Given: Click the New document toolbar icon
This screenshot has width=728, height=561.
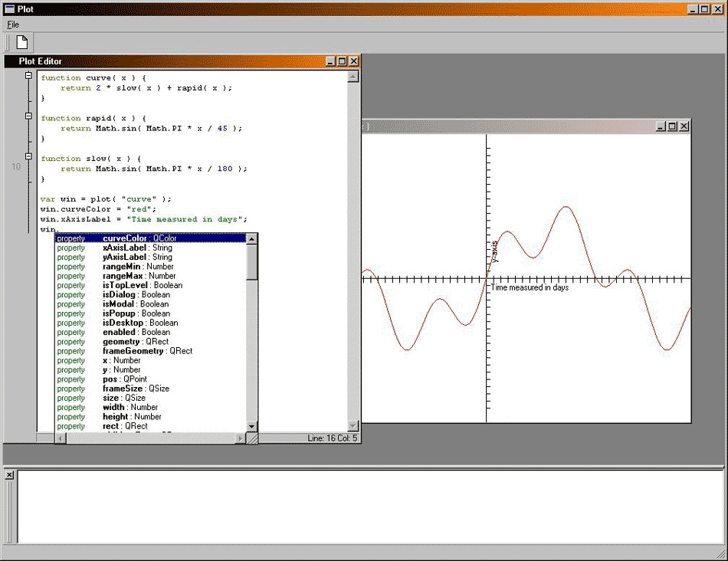Looking at the screenshot, I should click(x=22, y=42).
